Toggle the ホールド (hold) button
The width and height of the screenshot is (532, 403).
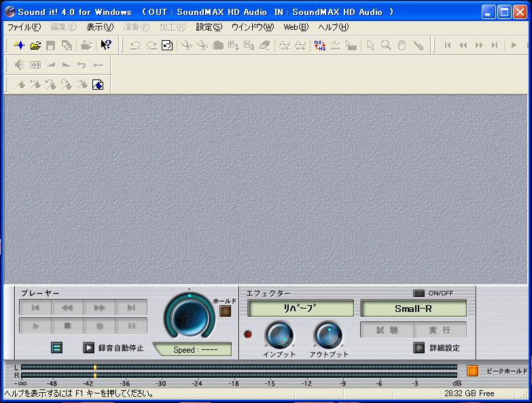[x=226, y=311]
